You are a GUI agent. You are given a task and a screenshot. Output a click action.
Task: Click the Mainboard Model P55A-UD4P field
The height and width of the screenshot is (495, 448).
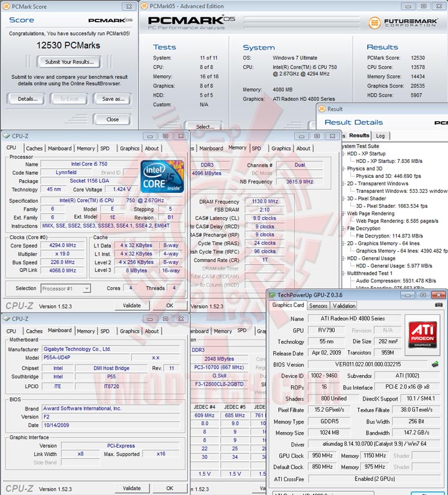(86, 358)
